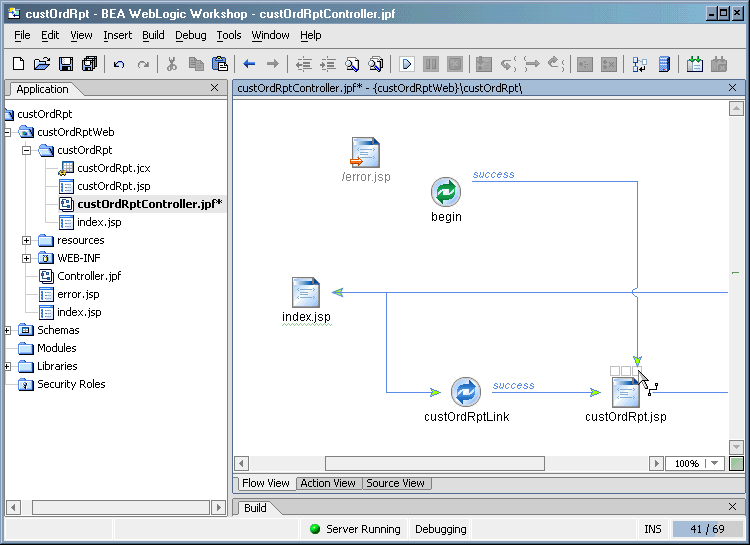Collapse the custOrdRpt folder node
The height and width of the screenshot is (545, 750).
[26, 150]
